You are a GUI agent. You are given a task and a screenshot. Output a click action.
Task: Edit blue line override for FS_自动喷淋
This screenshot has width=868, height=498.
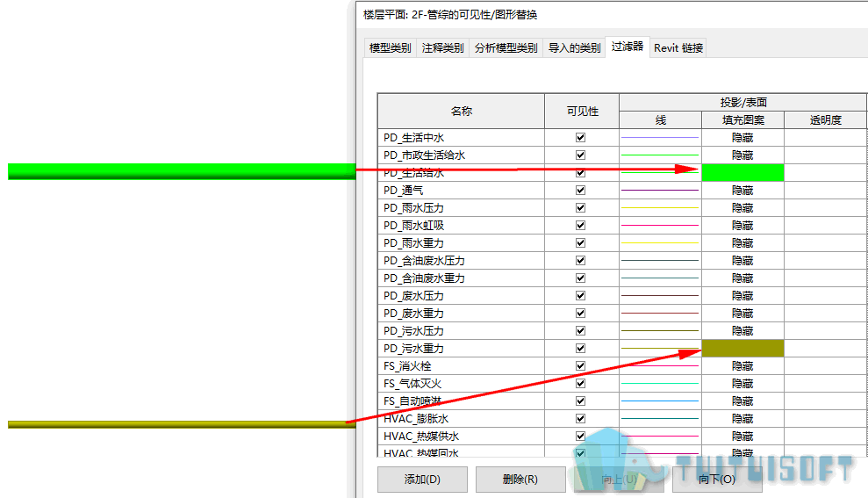[x=660, y=401]
